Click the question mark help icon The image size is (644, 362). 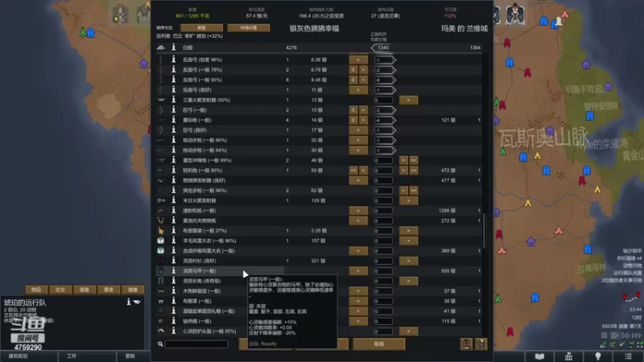point(481,344)
